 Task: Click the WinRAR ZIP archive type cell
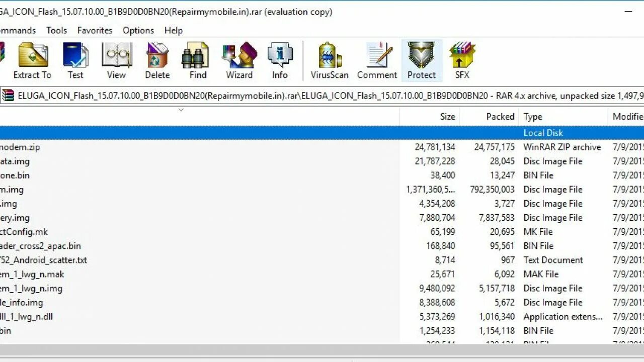(562, 147)
